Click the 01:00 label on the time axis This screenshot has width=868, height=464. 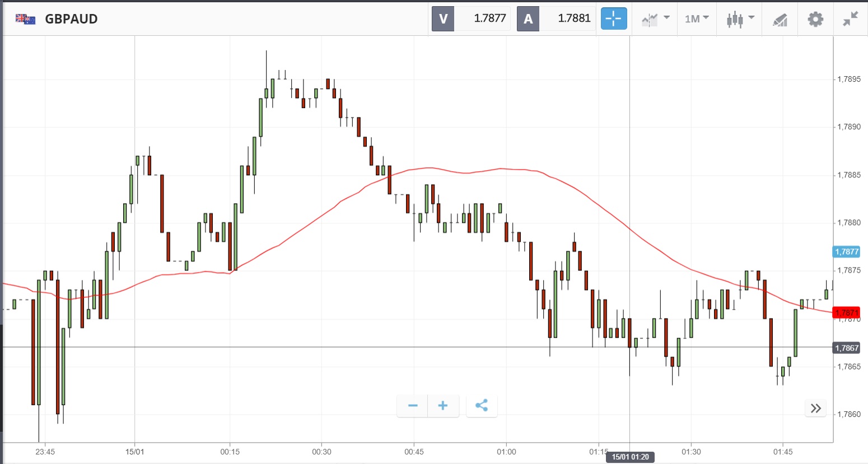pyautogui.click(x=506, y=452)
